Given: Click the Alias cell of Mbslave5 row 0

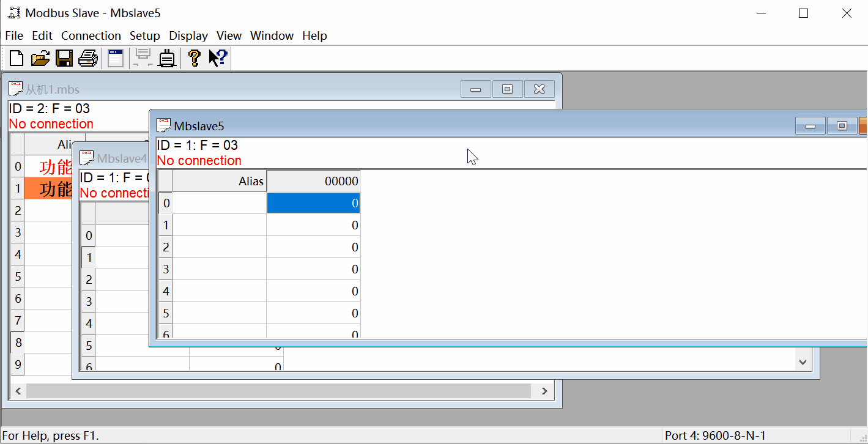Looking at the screenshot, I should 220,203.
